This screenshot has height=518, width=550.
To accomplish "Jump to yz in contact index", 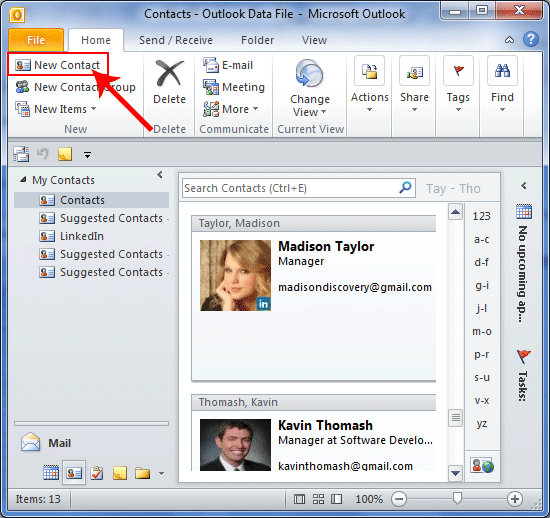I will coord(482,423).
